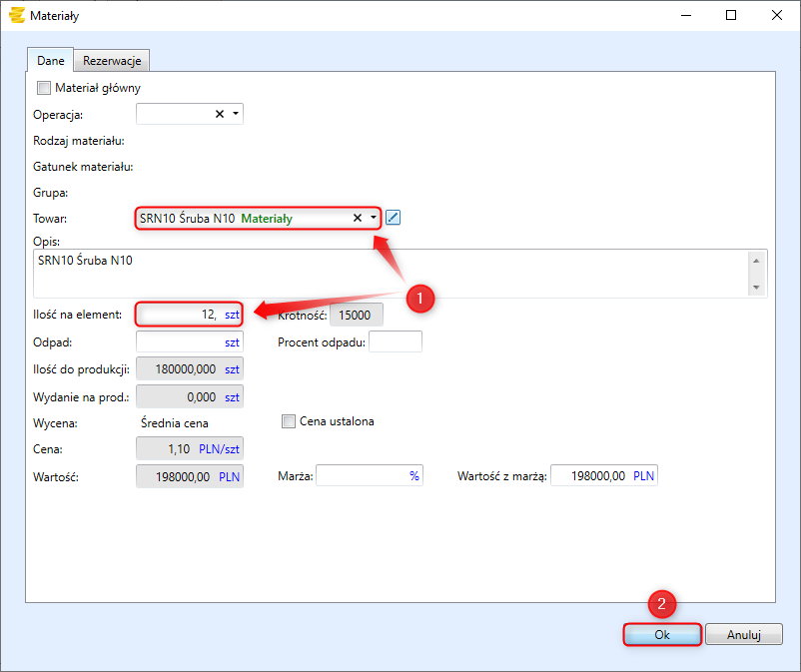Click into the Marża percentage field
The image size is (801, 672).
tap(362, 476)
